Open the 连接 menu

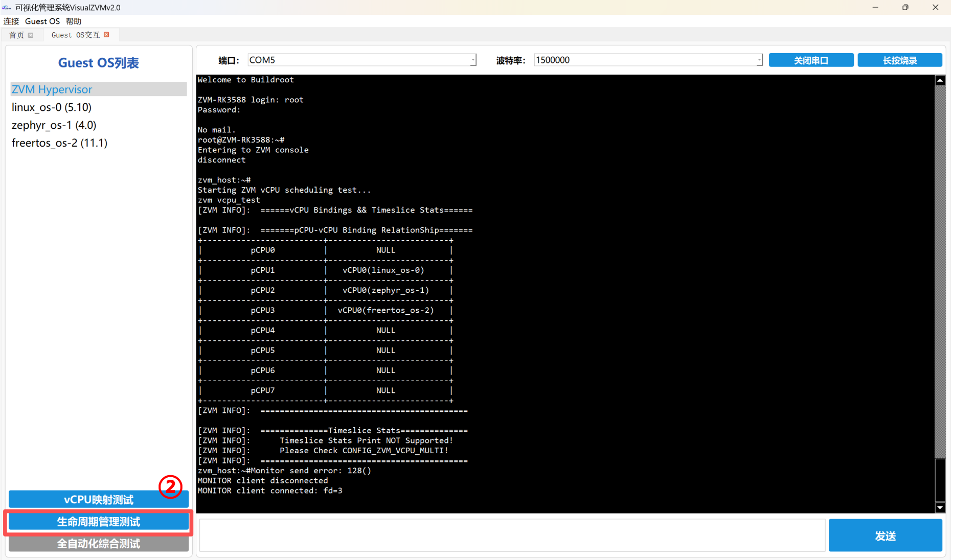(11, 21)
